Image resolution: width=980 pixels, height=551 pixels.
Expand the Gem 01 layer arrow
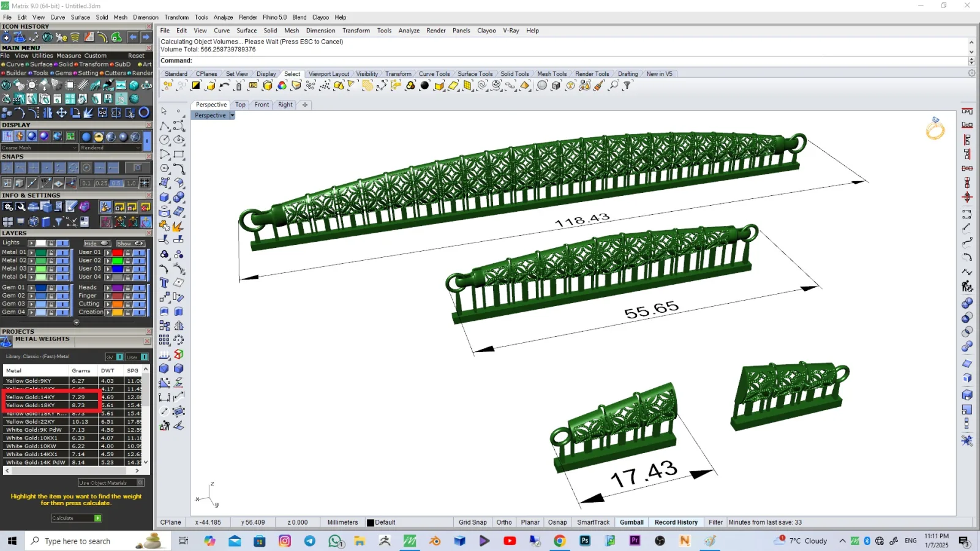pos(31,288)
